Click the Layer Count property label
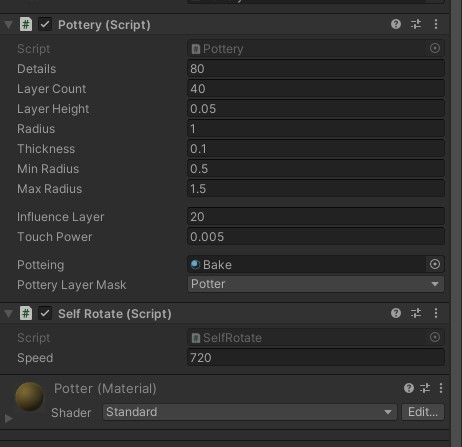 (x=52, y=89)
